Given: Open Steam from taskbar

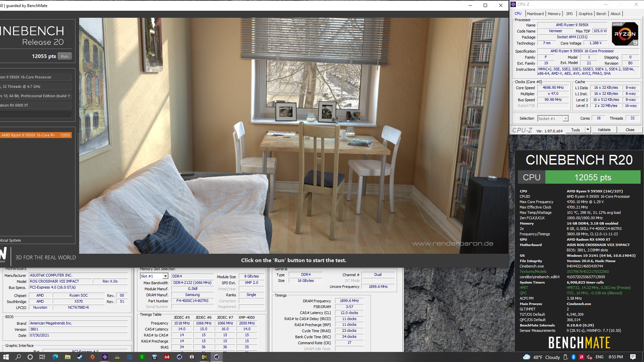Looking at the screenshot, I should [80, 357].
